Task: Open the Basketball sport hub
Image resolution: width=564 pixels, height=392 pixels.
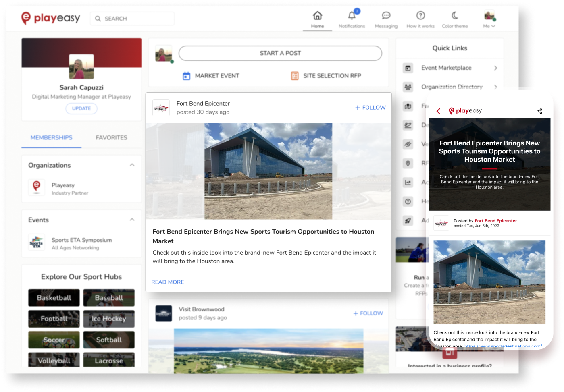Action: coord(54,298)
